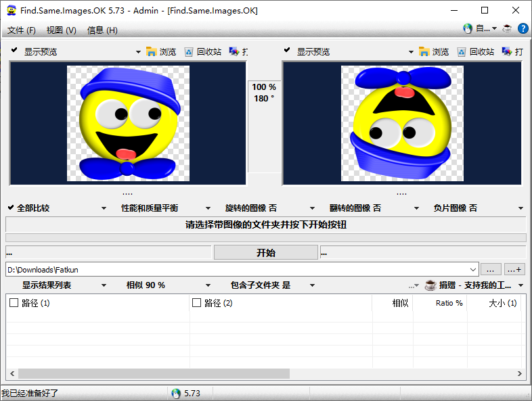The width and height of the screenshot is (532, 401).
Task: Click the empty progress bar
Action: click(x=265, y=237)
